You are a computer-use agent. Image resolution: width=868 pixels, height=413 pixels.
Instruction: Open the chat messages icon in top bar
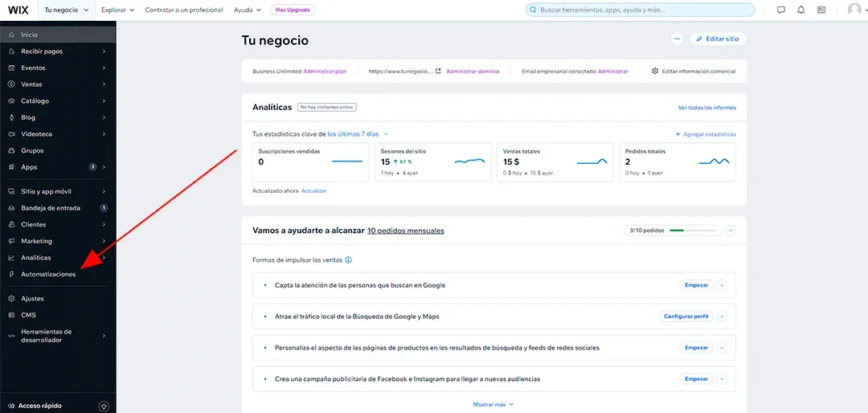tap(781, 10)
